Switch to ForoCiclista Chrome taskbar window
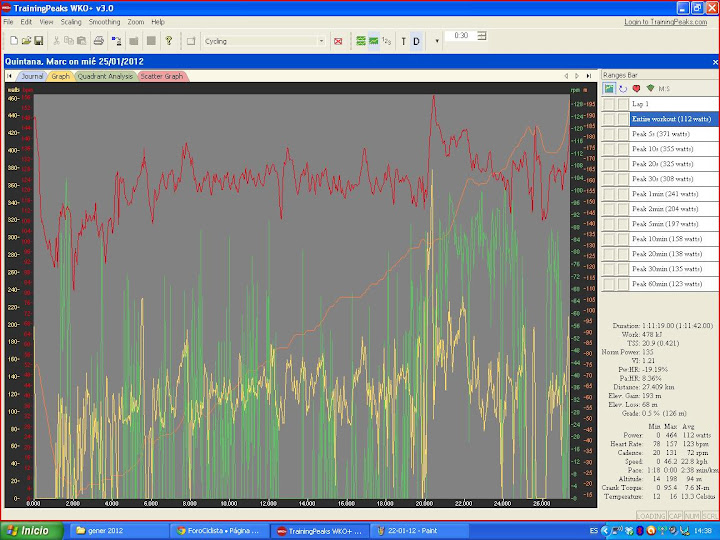Viewport: 720px width, 540px height. tap(219, 531)
